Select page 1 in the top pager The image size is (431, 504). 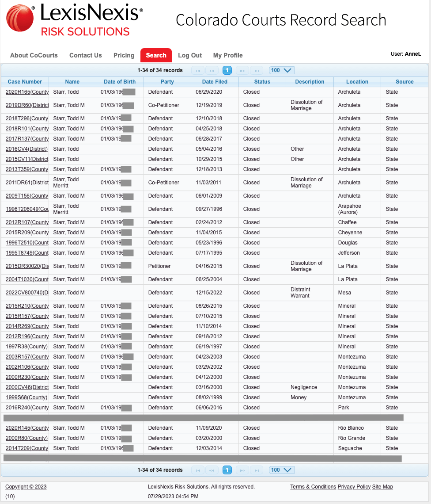pos(227,70)
